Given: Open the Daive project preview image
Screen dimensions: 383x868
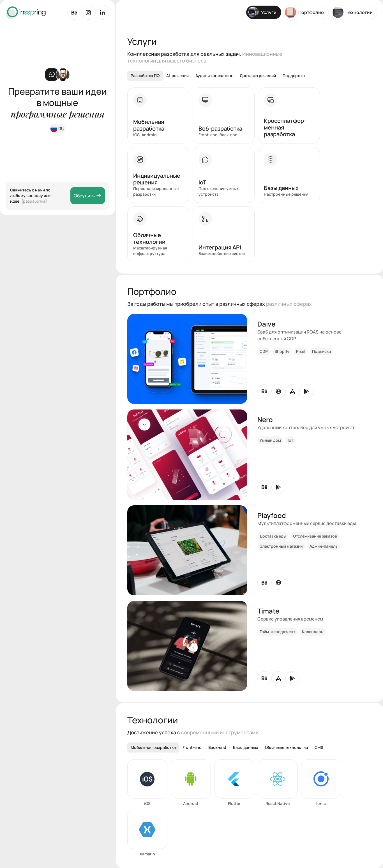Looking at the screenshot, I should (x=187, y=359).
